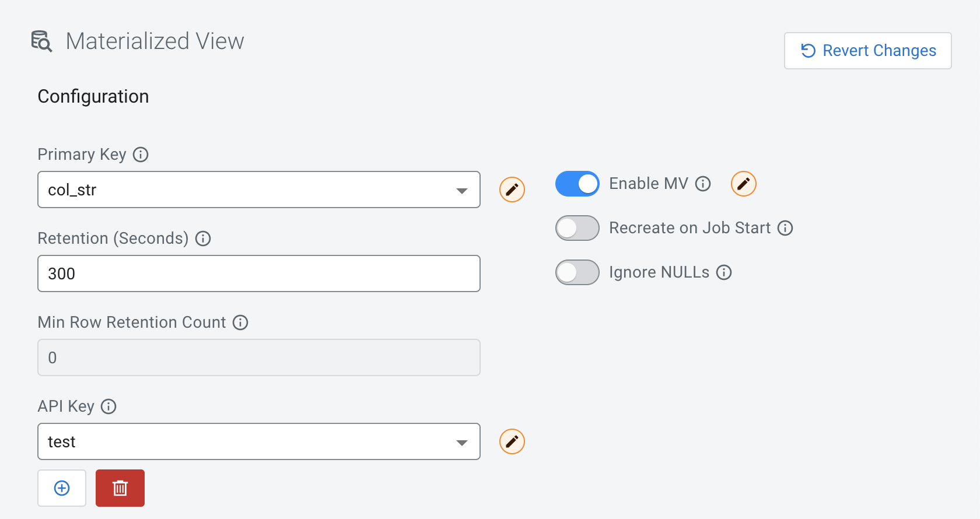980x519 pixels.
Task: Click the pencil icon next to Enable MV
Action: pyautogui.click(x=743, y=184)
